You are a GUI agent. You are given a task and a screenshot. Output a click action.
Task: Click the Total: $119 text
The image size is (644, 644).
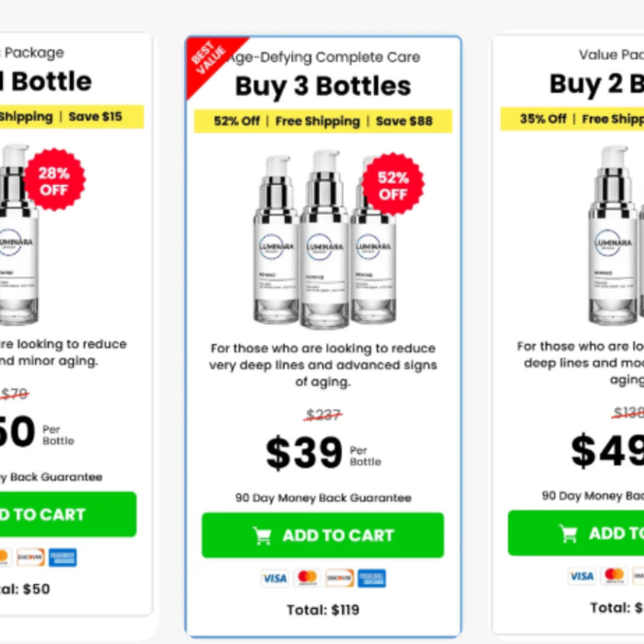coord(323,610)
